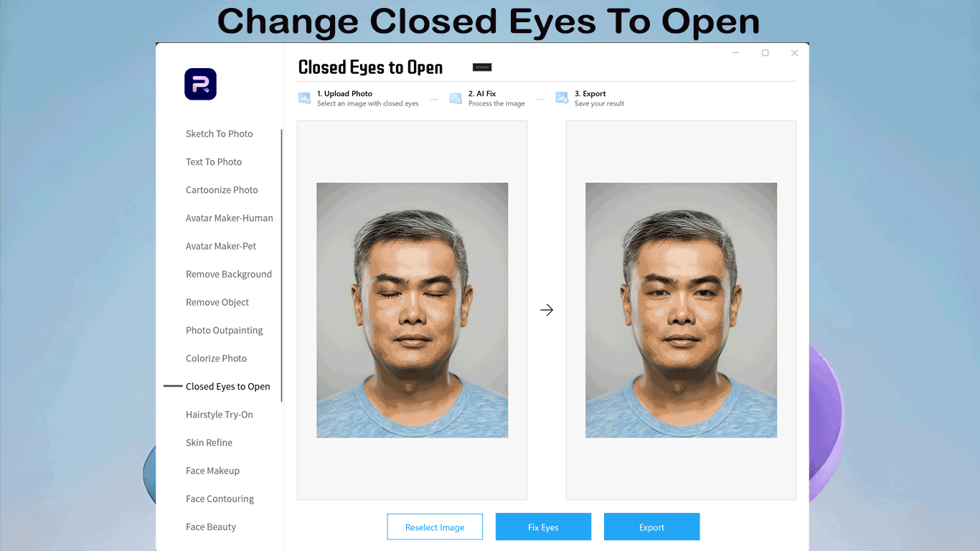The width and height of the screenshot is (980, 551).
Task: Go to Avatar Maker-Pet
Action: pyautogui.click(x=221, y=246)
